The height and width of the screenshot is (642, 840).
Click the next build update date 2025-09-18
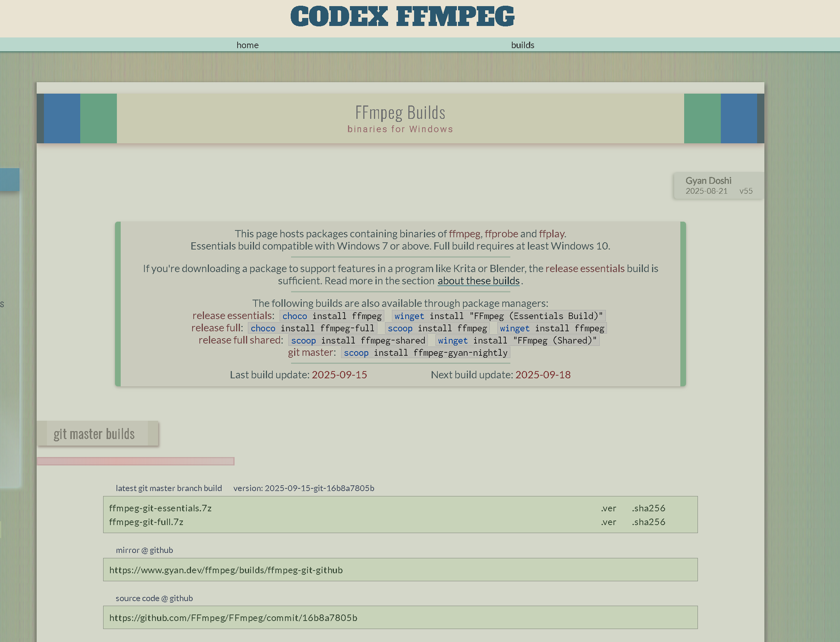coord(543,375)
